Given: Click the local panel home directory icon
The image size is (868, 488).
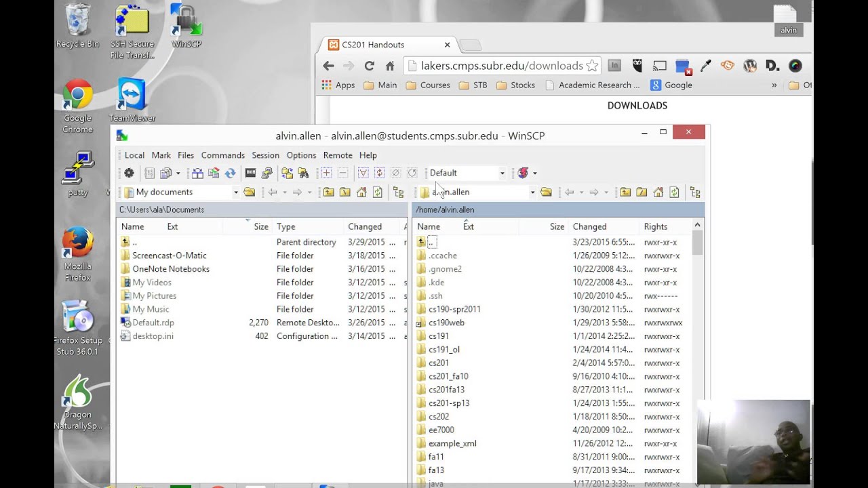Looking at the screenshot, I should [x=361, y=192].
